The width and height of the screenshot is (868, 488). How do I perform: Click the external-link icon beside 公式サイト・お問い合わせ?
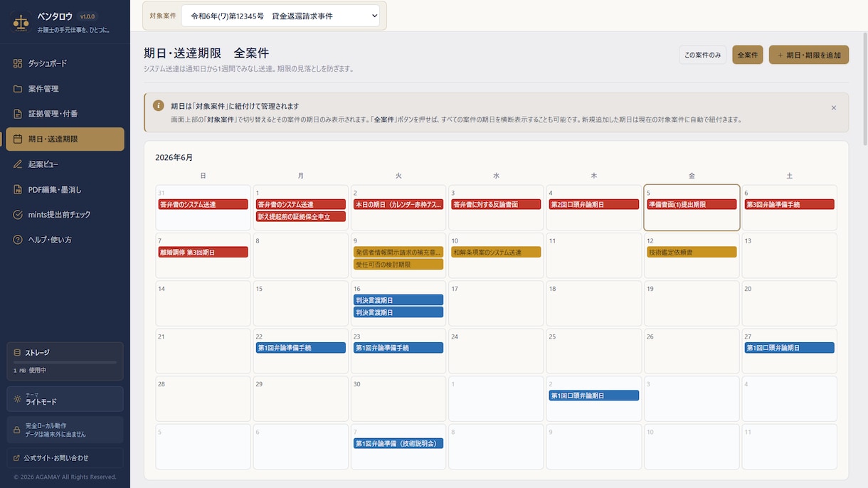17,457
